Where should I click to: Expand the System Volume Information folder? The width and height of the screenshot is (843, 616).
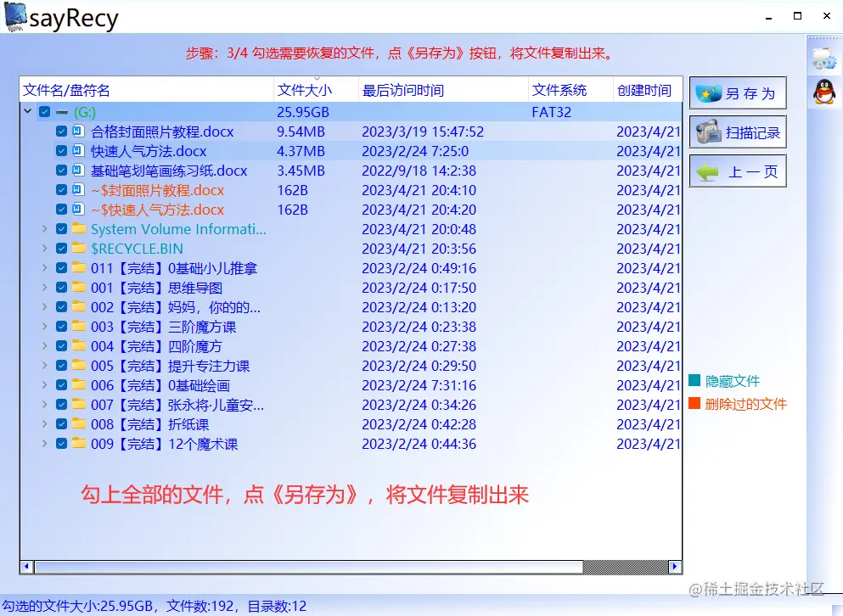[44, 229]
